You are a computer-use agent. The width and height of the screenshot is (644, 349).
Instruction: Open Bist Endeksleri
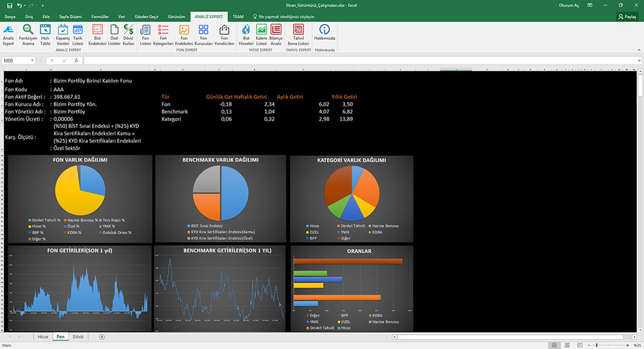click(97, 35)
